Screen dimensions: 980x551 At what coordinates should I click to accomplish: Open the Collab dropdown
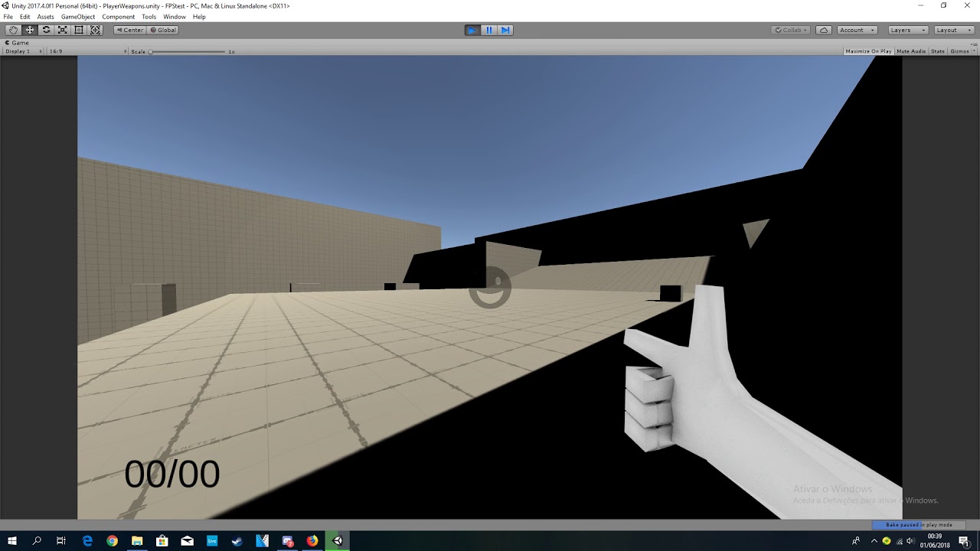(x=791, y=30)
